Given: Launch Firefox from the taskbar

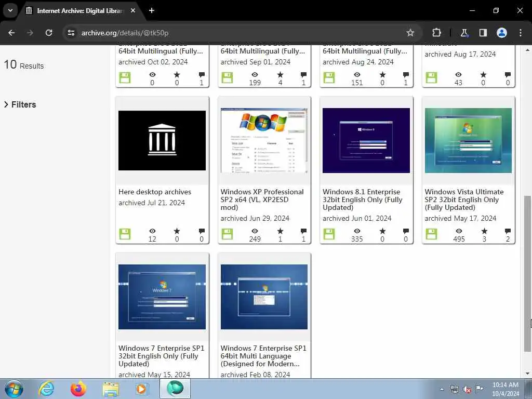Looking at the screenshot, I should click(78, 389).
